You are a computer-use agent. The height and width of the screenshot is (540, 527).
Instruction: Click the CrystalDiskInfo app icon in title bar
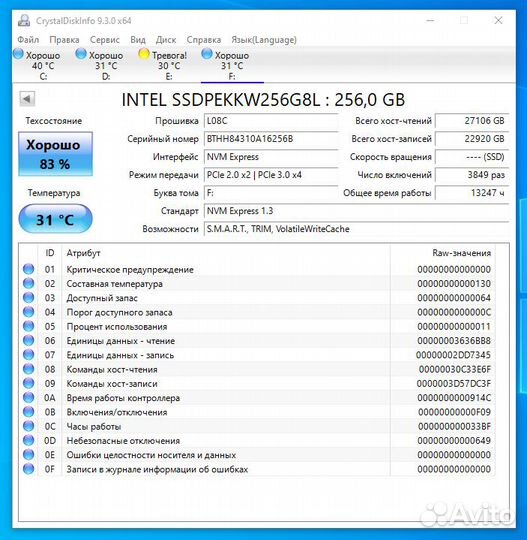(x=24, y=21)
